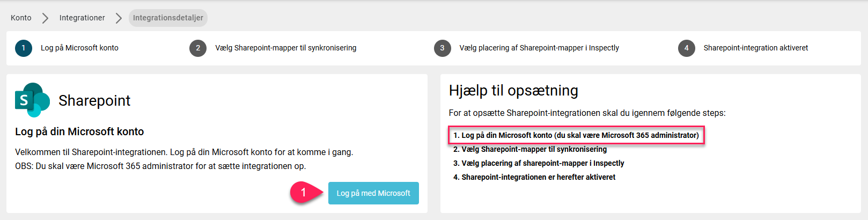Select step 1 circle in stepper

[x=24, y=48]
